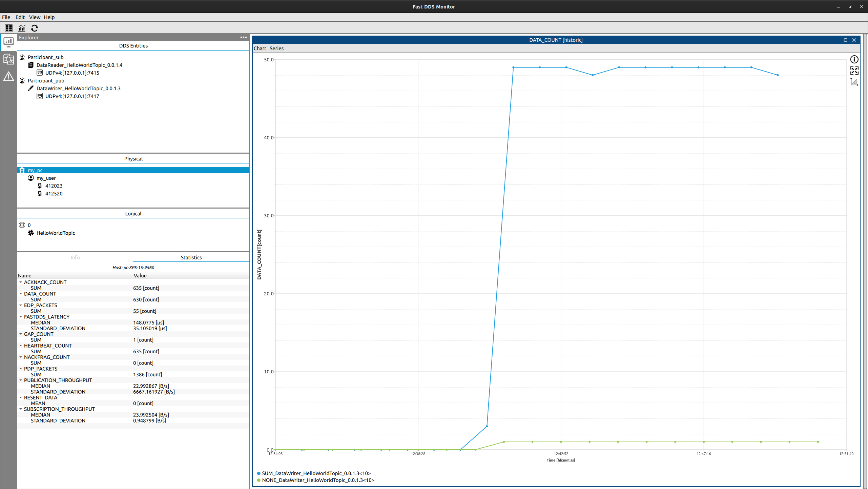Image resolution: width=868 pixels, height=489 pixels.
Task: Open the status panel icon in sidebar
Action: [8, 59]
